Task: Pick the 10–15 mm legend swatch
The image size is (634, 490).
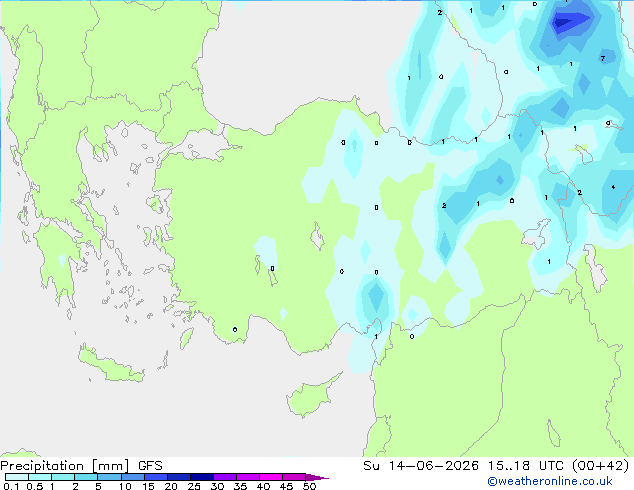Action: 133,477
